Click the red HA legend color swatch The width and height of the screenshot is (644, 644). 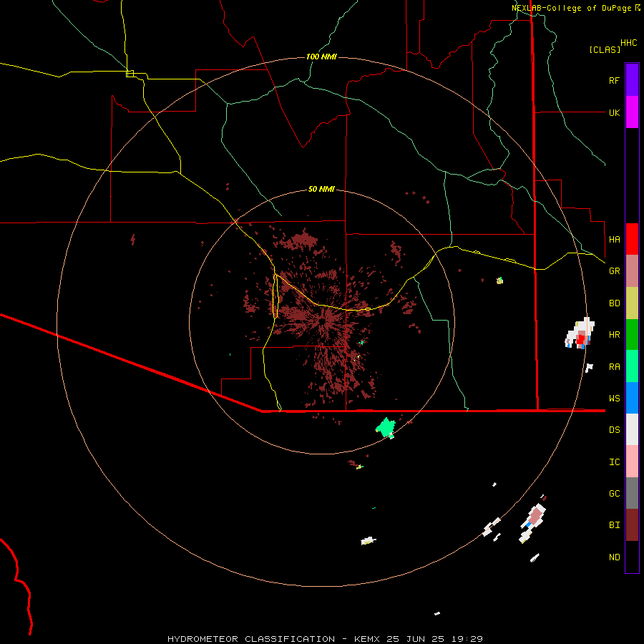point(632,239)
